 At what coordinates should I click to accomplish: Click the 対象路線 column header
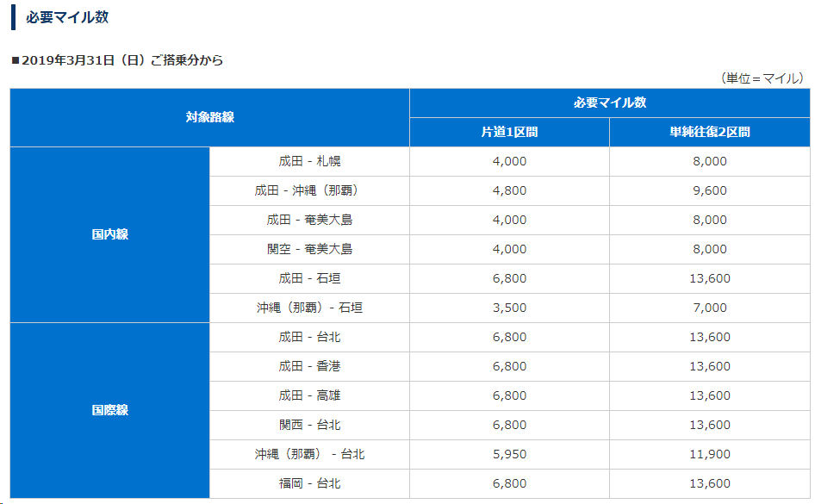[x=210, y=117]
